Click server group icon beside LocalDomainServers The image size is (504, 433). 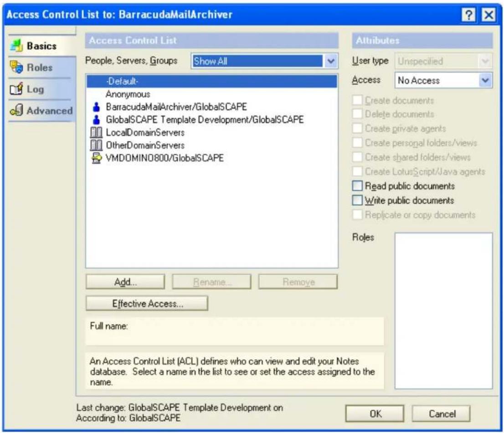point(96,132)
